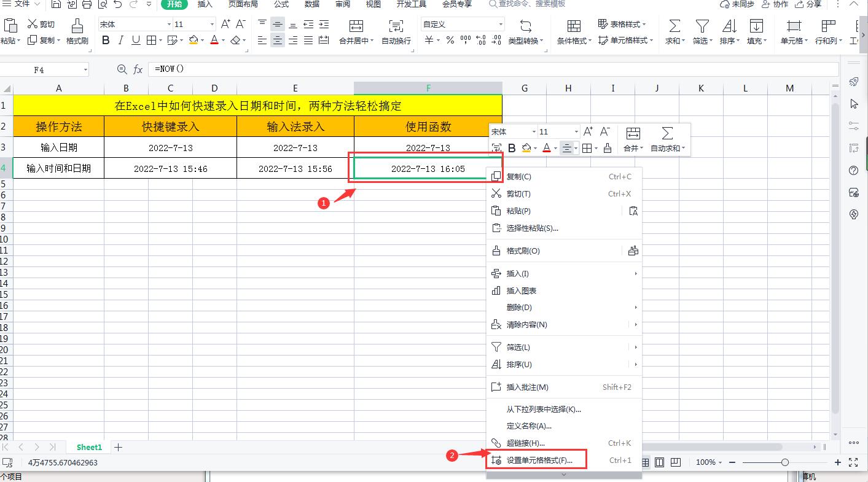Image resolution: width=868 pixels, height=482 pixels.
Task: Select 选择性粘贴(S)... in the context menu
Action: click(564, 228)
